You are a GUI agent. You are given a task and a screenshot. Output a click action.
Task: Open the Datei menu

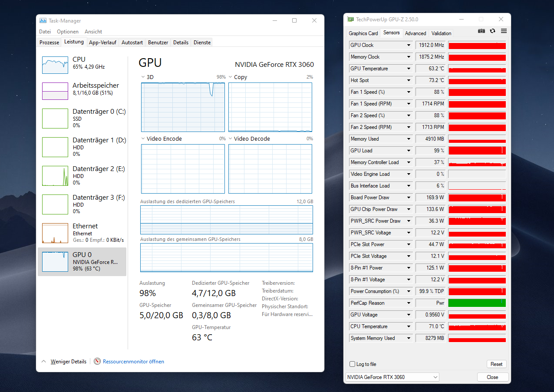(x=45, y=32)
